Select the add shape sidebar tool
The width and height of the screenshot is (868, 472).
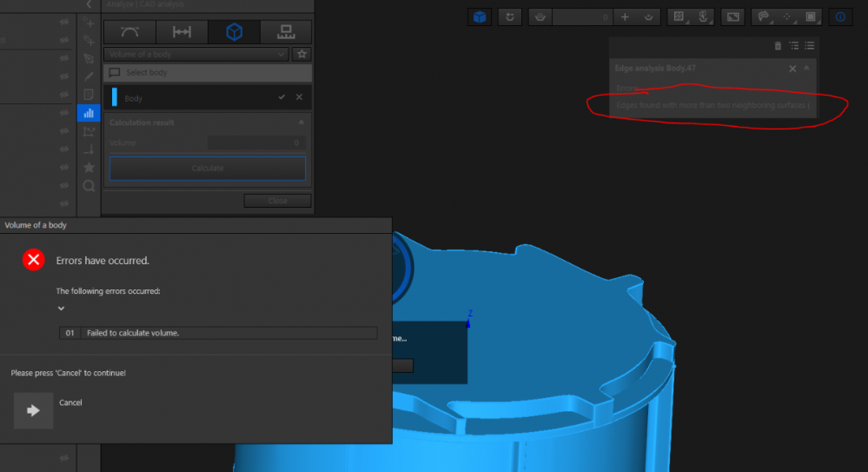click(x=89, y=41)
